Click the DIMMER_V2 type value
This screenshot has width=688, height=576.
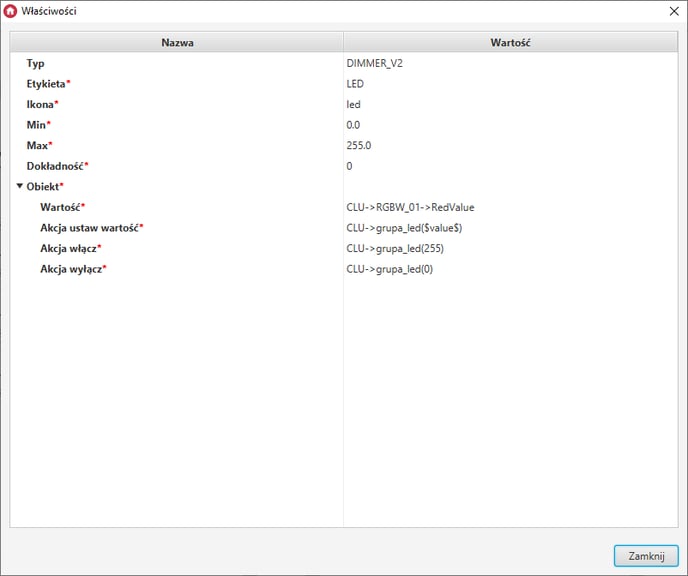pyautogui.click(x=375, y=63)
